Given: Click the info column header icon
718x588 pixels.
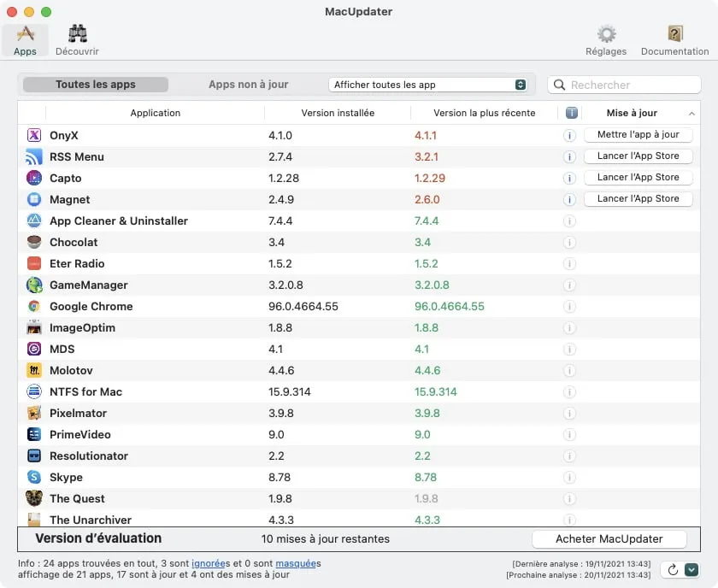Looking at the screenshot, I should 571,113.
